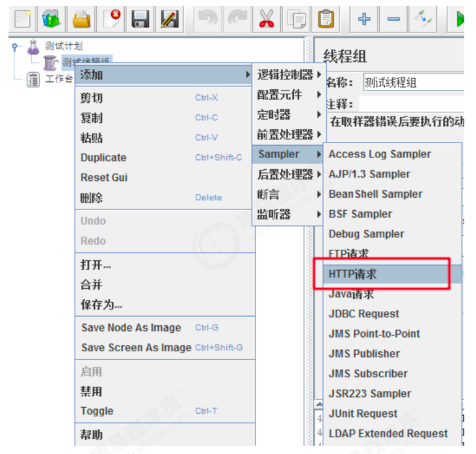Open the Templates toolbar icon
The image size is (476, 454).
(x=51, y=19)
